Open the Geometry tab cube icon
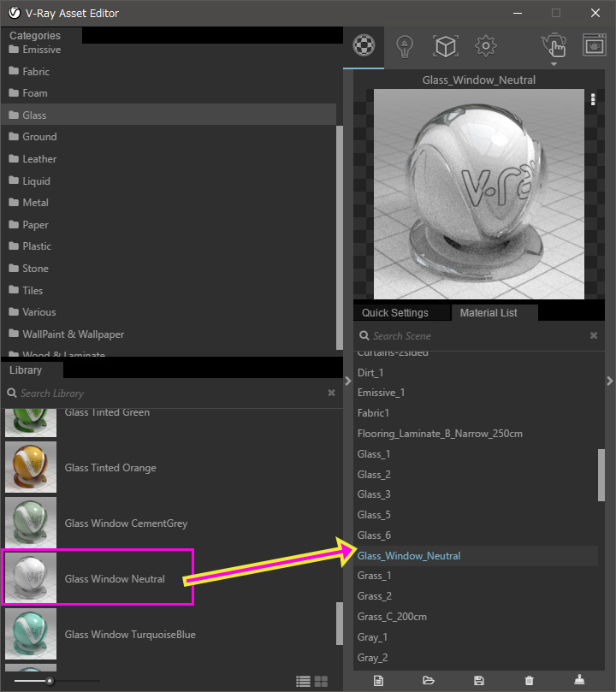Screen dimensions: 616x692 (445, 46)
